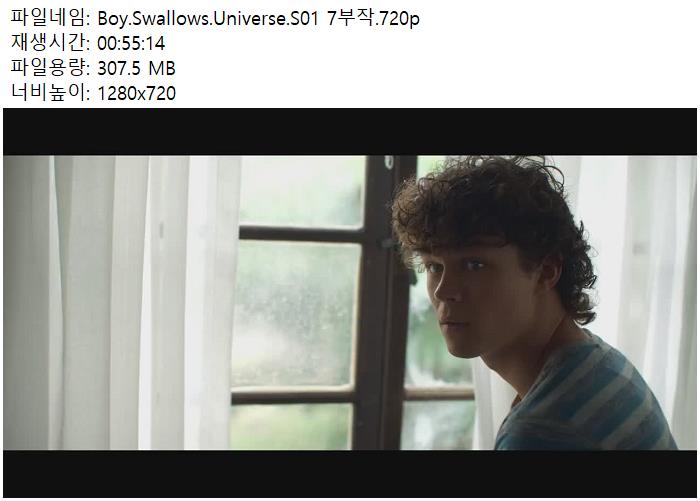Image resolution: width=700 pixels, height=501 pixels.
Task: Click the lower green-tinted window pane
Action: [x=291, y=426]
